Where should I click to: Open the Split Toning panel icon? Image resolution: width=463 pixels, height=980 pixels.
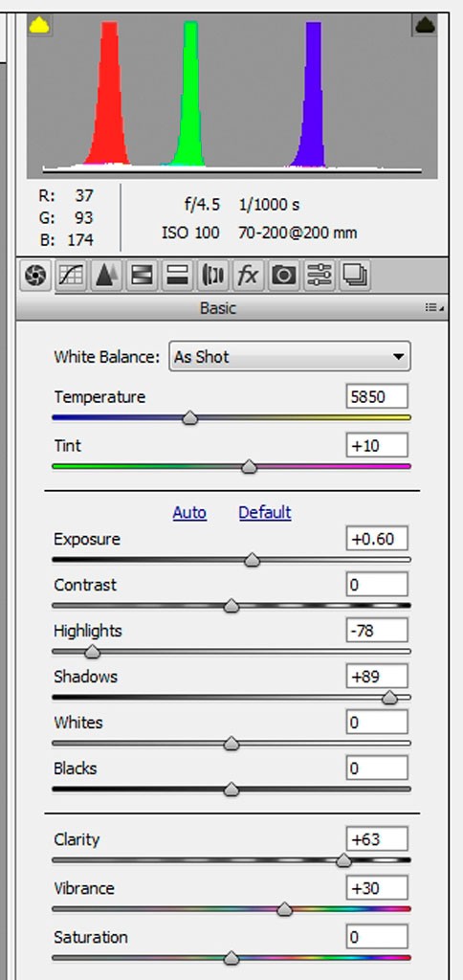pos(177,276)
